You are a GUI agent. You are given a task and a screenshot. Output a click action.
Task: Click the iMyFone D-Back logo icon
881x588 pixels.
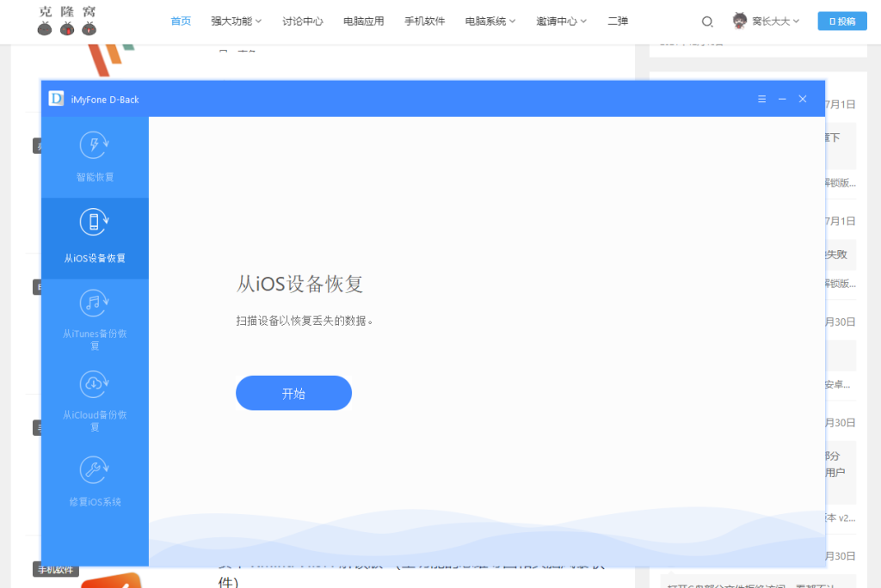coord(56,99)
